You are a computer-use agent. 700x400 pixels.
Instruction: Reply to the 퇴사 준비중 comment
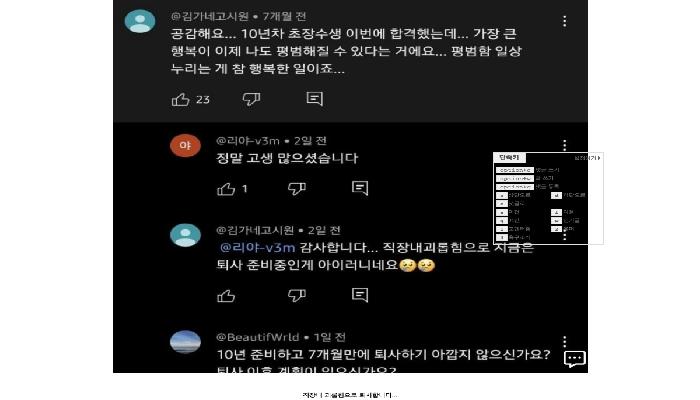(x=360, y=295)
